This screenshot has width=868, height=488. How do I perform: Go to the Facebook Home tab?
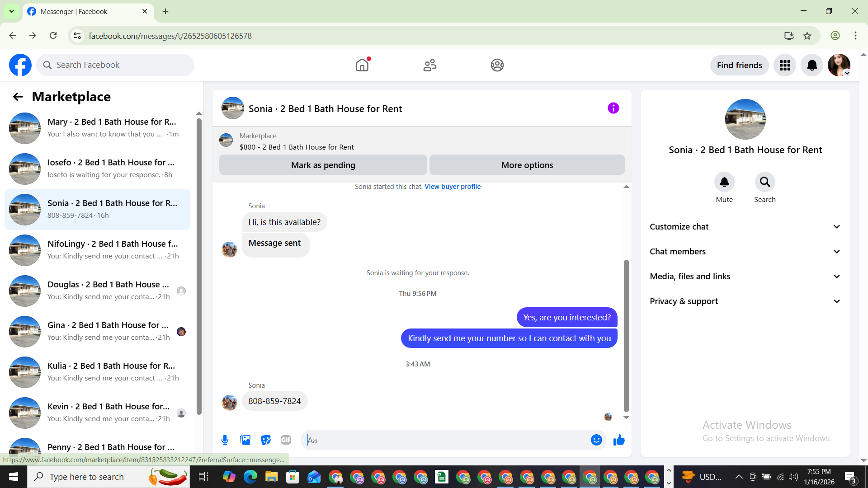coord(362,66)
